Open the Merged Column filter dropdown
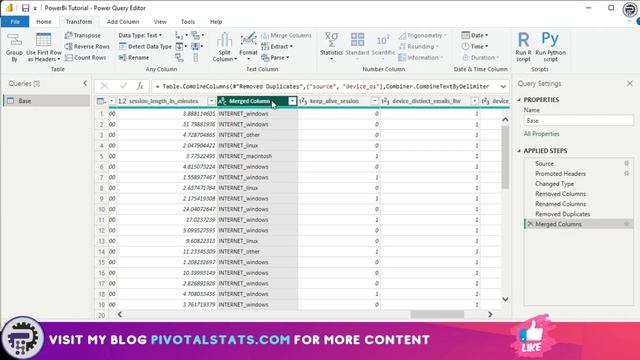The height and width of the screenshot is (360, 640). (x=292, y=101)
